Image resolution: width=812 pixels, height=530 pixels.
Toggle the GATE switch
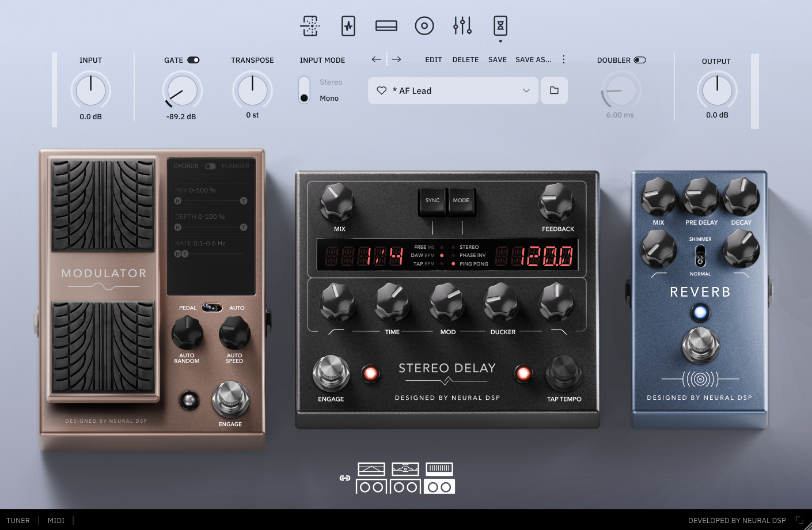193,60
